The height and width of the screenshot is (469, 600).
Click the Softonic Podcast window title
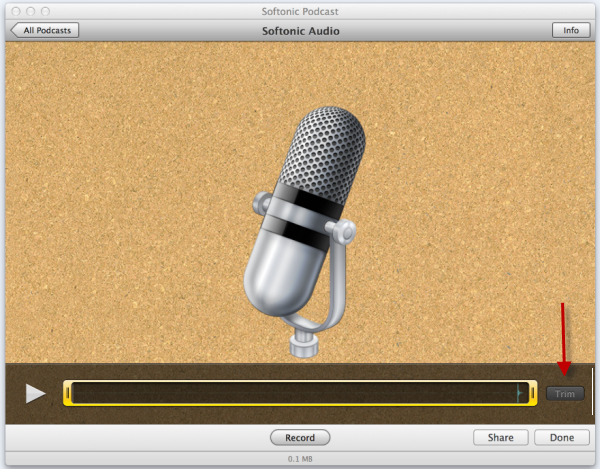(x=301, y=10)
